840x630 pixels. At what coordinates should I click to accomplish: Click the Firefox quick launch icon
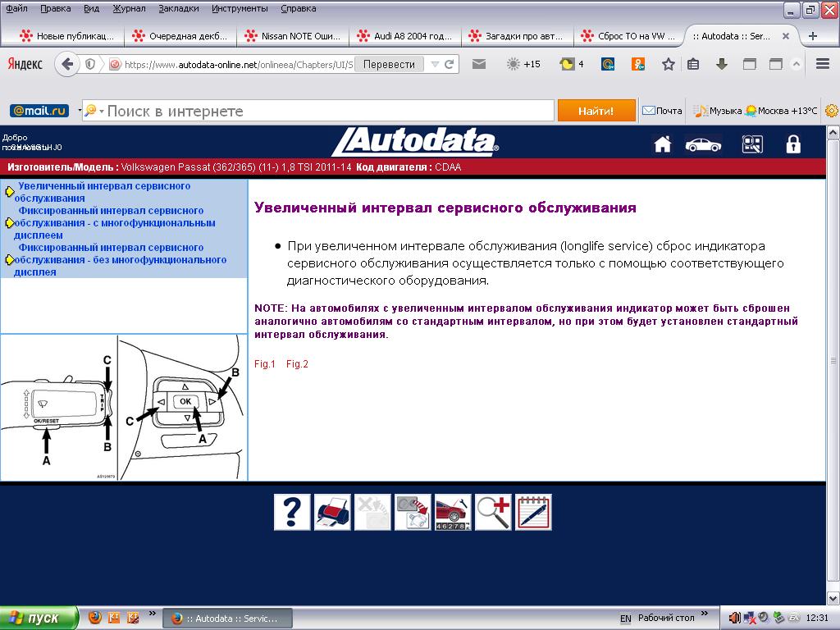pyautogui.click(x=94, y=619)
